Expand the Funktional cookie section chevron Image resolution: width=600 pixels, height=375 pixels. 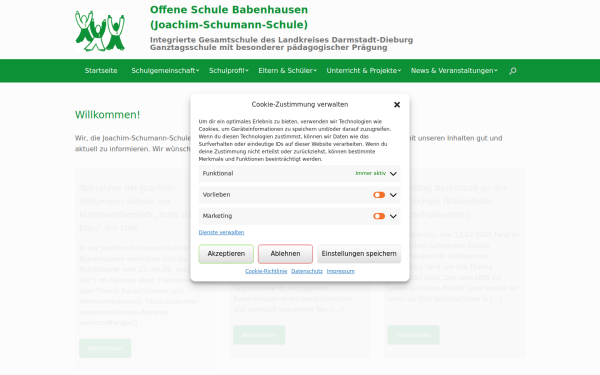[393, 174]
